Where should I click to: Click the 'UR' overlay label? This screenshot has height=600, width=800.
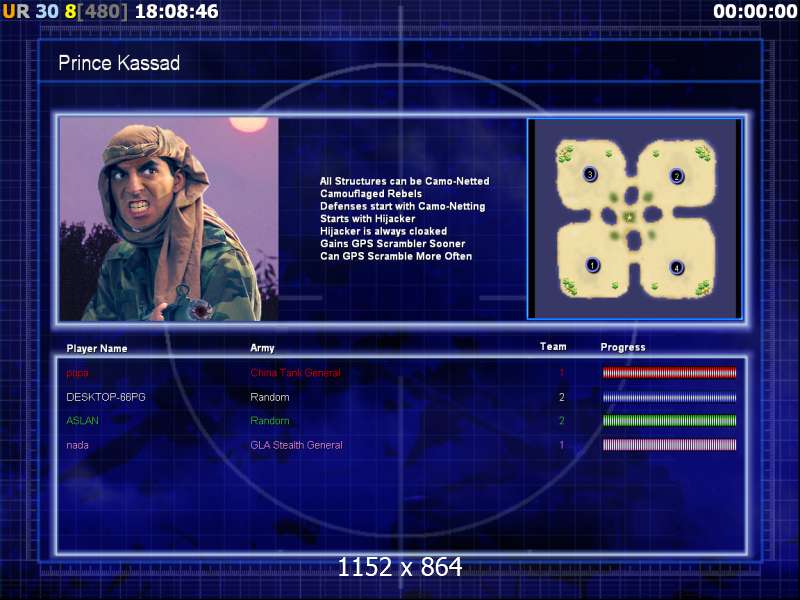click(x=16, y=11)
